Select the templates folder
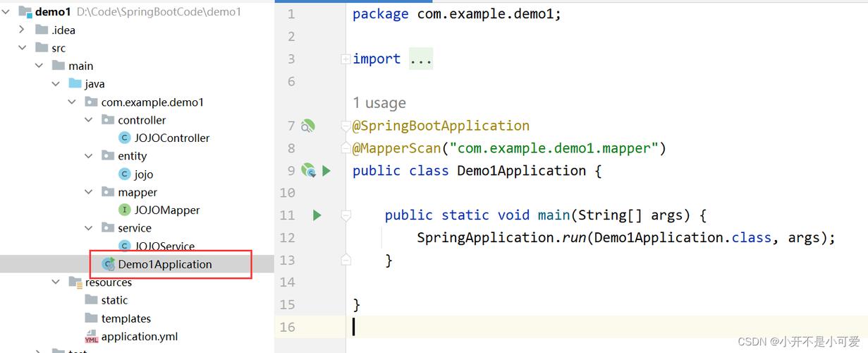The image size is (868, 353). tap(126, 318)
